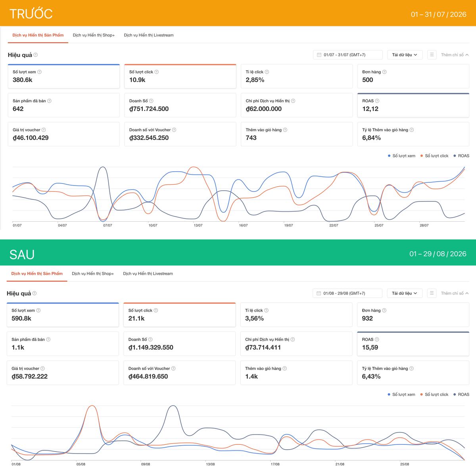The width and height of the screenshot is (476, 469).
Task: Toggle the Số lượt xem legend entry in the TRƯỚC chart
Action: tap(401, 156)
